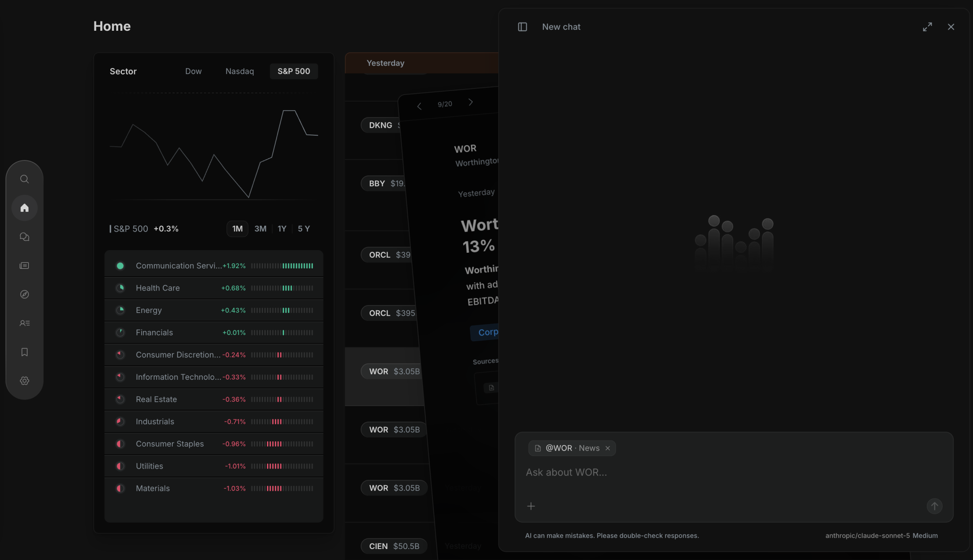The image size is (973, 560).
Task: Click the Materials performance bar
Action: tap(282, 488)
